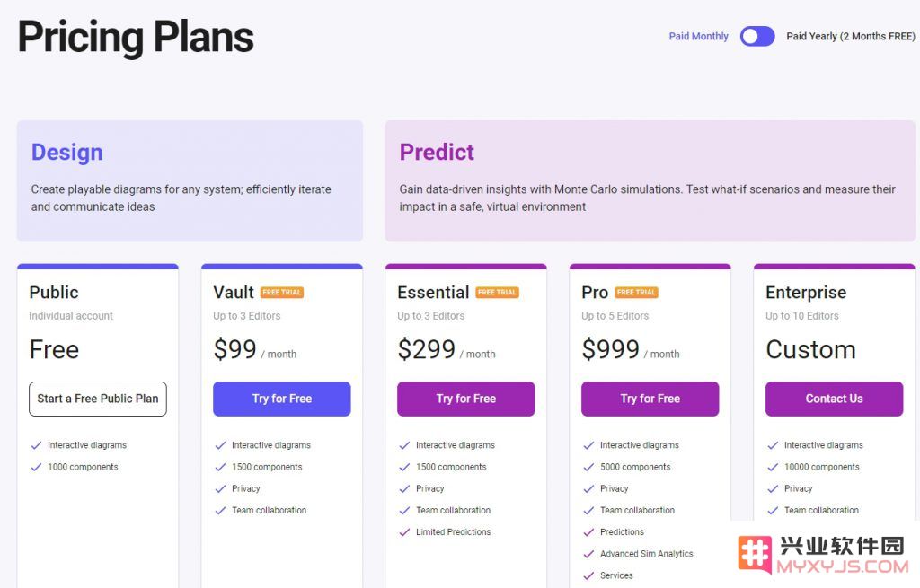Click checkmark beside 1000 components in Public
920x588 pixels.
point(36,467)
